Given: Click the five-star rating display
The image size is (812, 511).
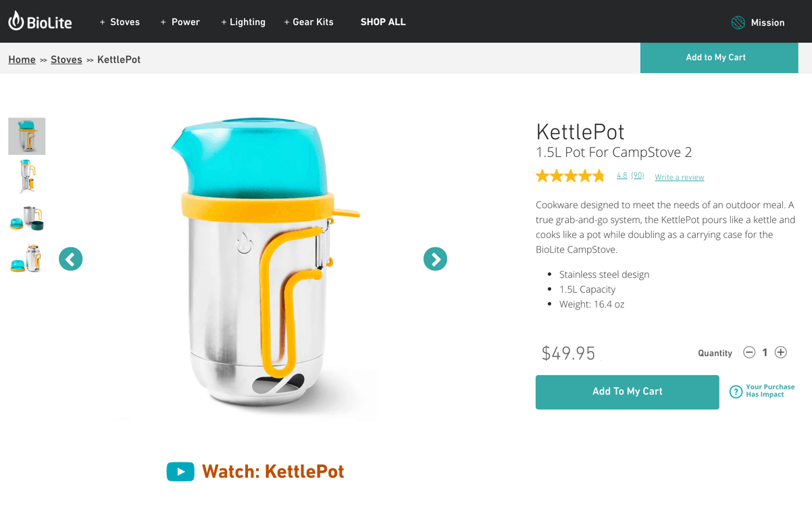Looking at the screenshot, I should [570, 176].
